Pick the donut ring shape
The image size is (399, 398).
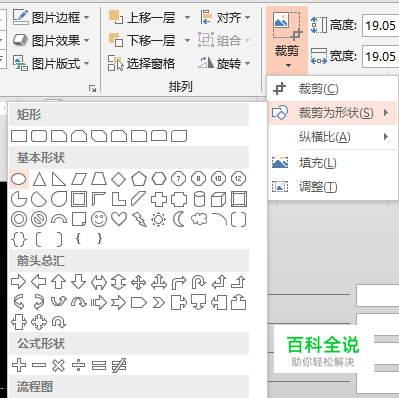point(19,219)
